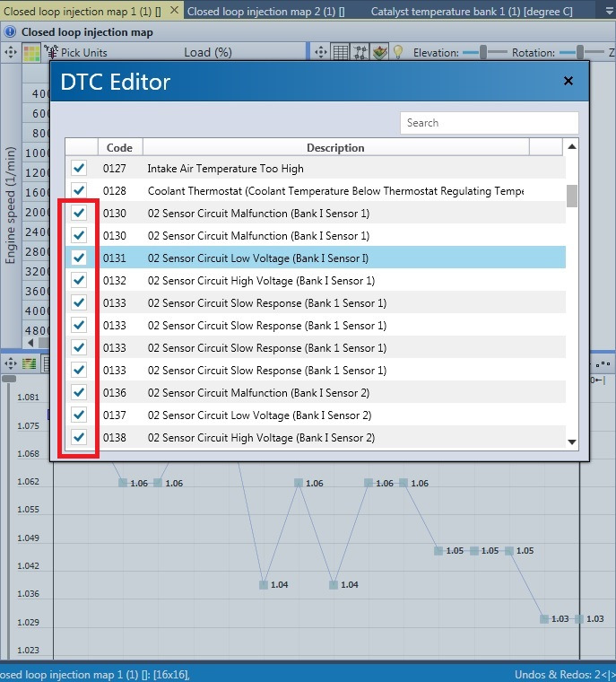The image size is (616, 682).
Task: Switch to Closed loop injection map 2 tab
Action: point(266,12)
